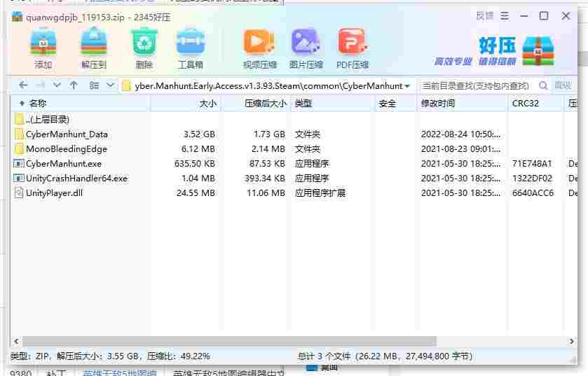
Task: Select the ..(上层目录) parent folder row
Action: coord(294,120)
